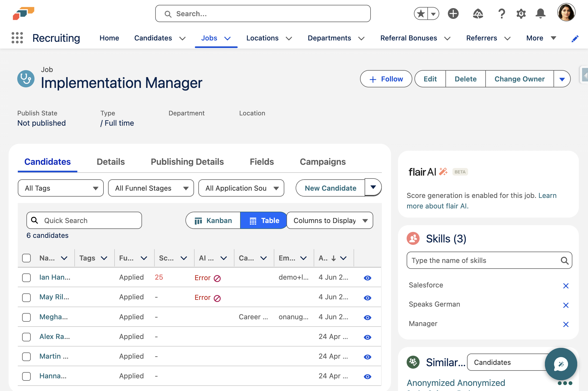Screen dimensions: 588x391
Task: Click the eye icon for Megha row
Action: 367,318
